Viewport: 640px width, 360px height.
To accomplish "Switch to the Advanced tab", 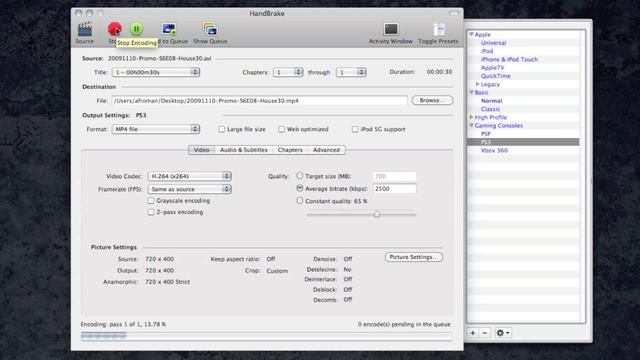I will [x=327, y=150].
